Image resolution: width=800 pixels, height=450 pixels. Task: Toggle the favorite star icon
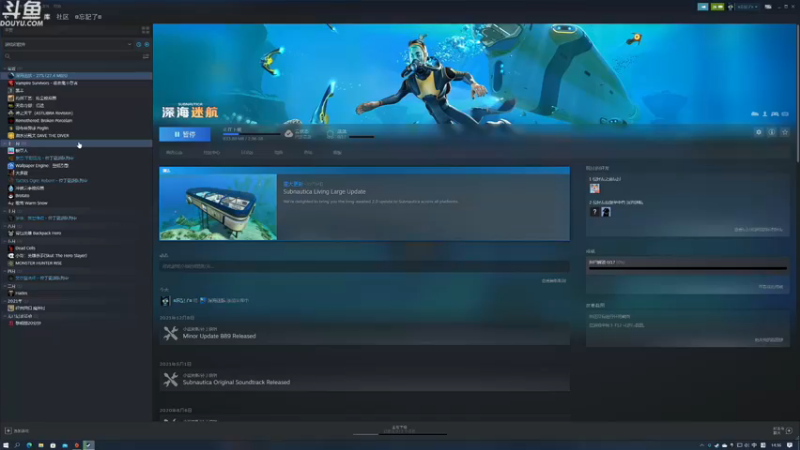(785, 132)
